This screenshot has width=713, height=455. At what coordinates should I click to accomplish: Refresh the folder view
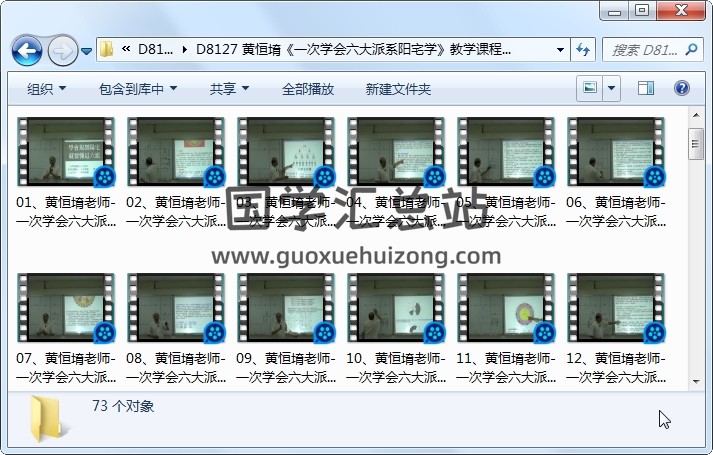(x=583, y=50)
